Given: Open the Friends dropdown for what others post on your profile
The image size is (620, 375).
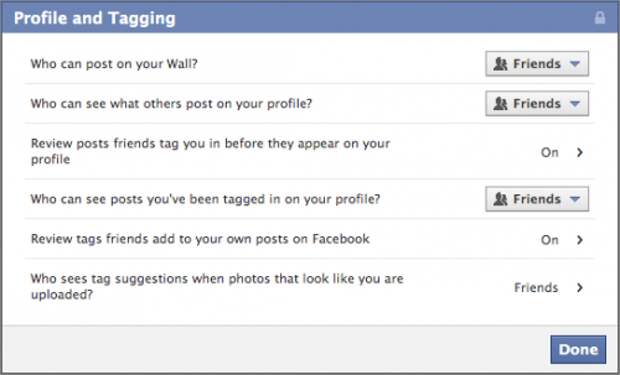Looking at the screenshot, I should [537, 104].
